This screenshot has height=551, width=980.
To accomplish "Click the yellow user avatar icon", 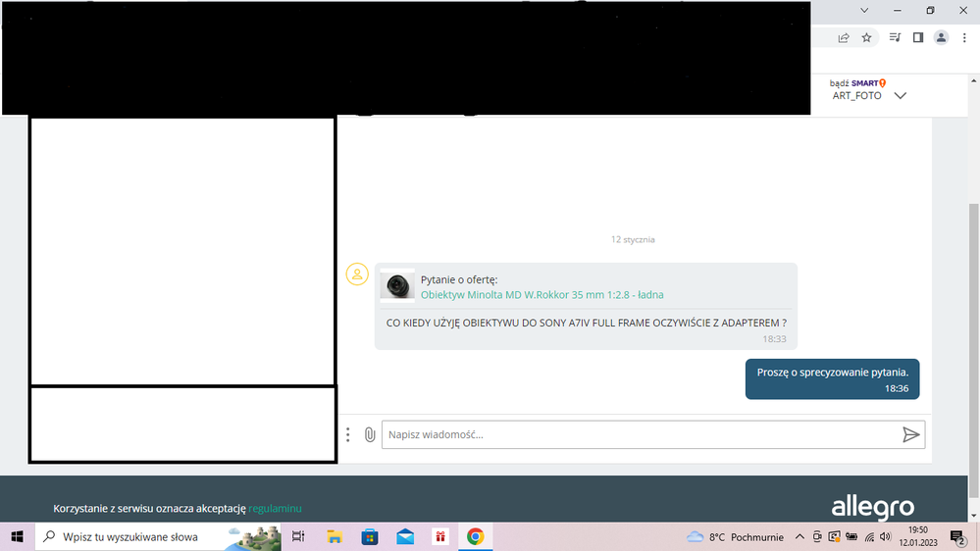I will tap(357, 275).
